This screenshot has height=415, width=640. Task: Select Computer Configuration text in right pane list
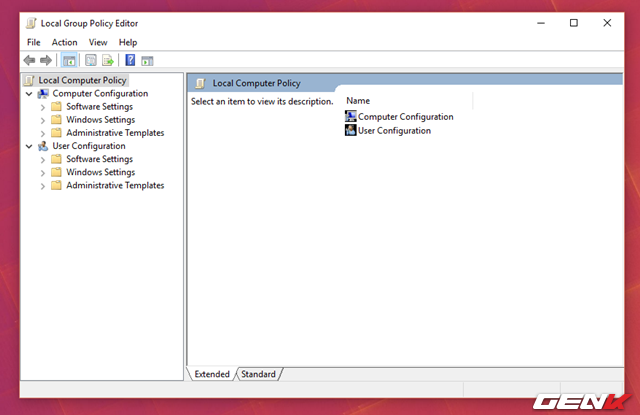[x=406, y=117]
